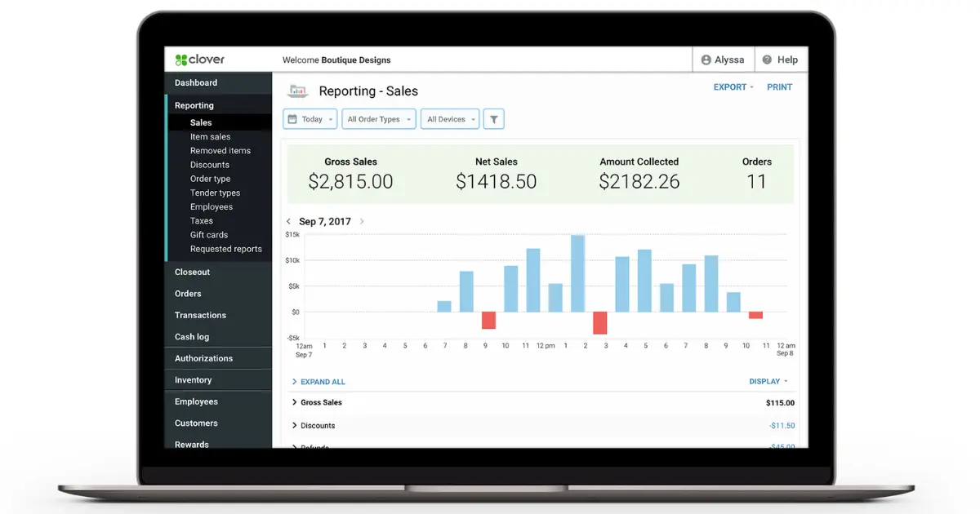Open the Employees report under Reporting

[x=212, y=206]
